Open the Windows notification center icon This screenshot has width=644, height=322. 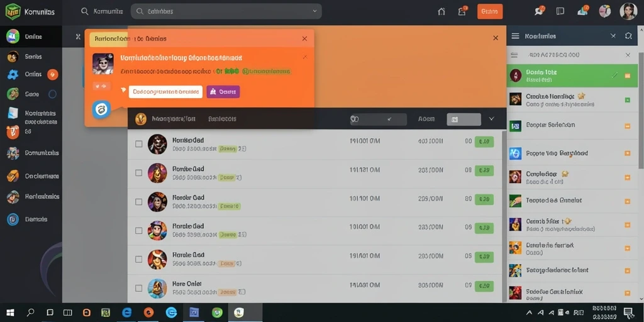[x=628, y=313]
